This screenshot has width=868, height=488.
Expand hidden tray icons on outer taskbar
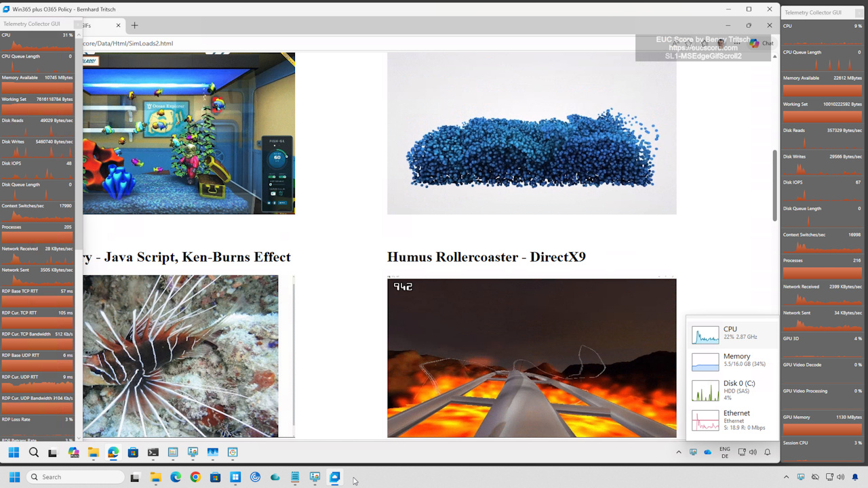786,477
